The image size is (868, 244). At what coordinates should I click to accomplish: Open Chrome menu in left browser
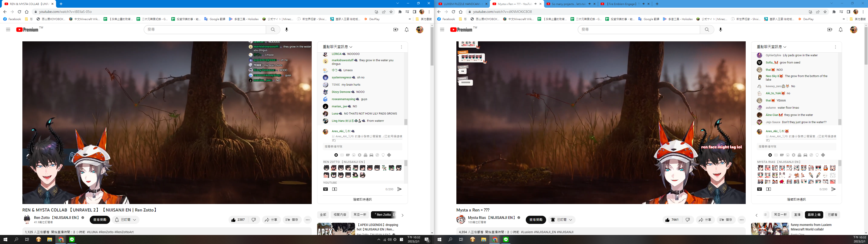coord(429,12)
